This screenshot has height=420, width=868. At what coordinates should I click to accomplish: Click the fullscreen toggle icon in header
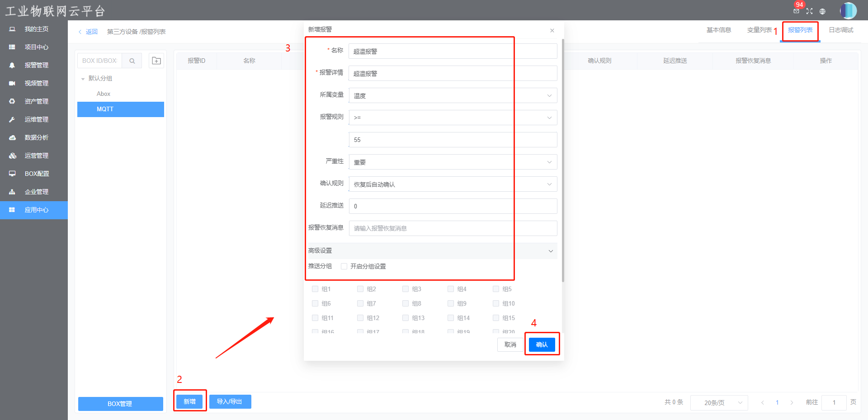click(809, 11)
